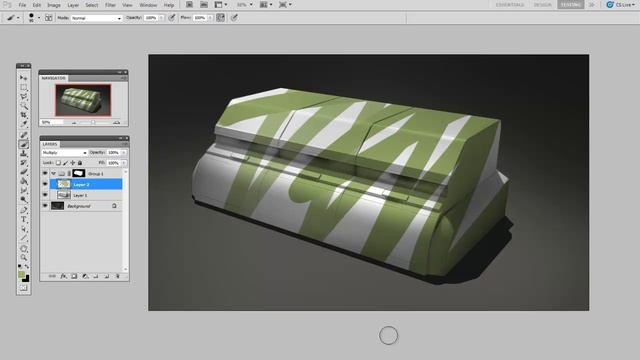
Task: Select the Clone Stamp tool
Action: point(24,154)
